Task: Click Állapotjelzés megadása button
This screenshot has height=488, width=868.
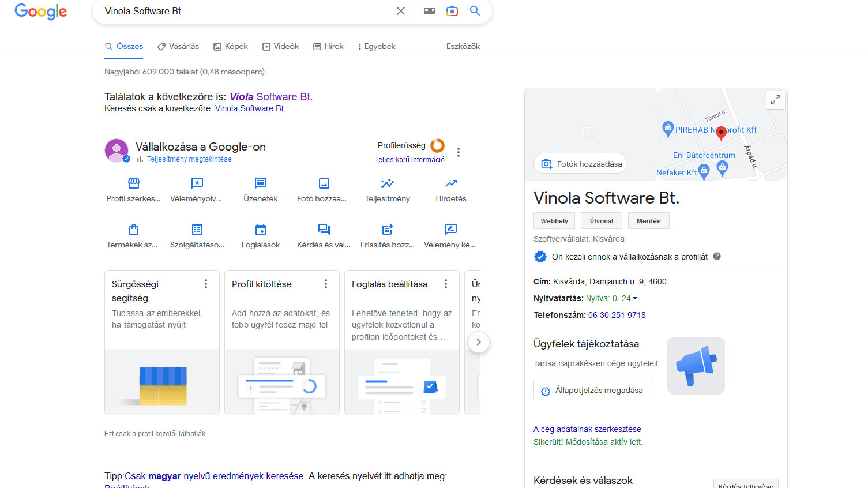Action: click(x=593, y=390)
